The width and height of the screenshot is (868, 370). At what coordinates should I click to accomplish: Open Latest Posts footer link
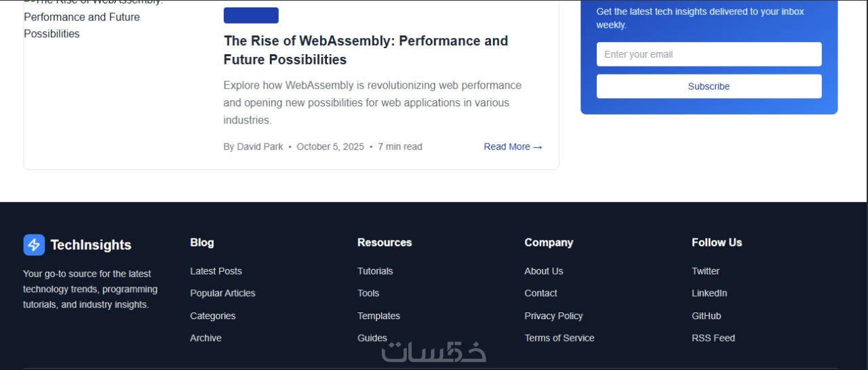point(216,271)
